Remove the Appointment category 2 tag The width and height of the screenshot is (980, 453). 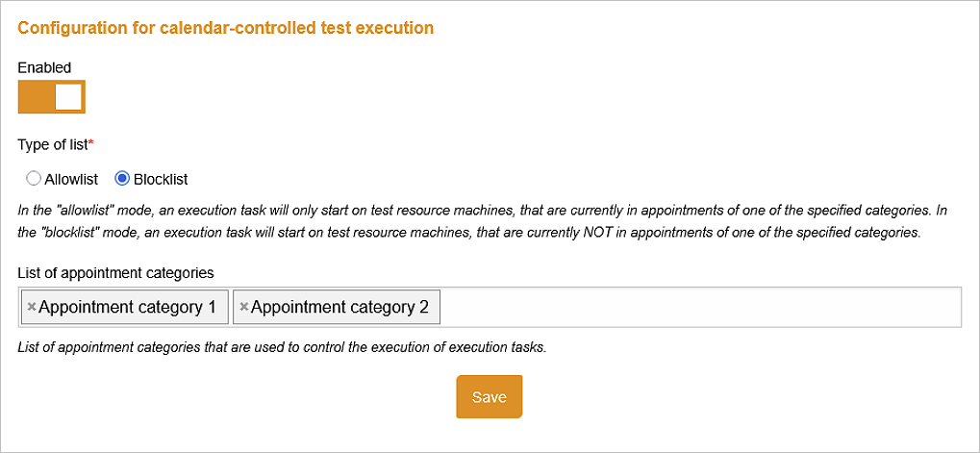[243, 307]
